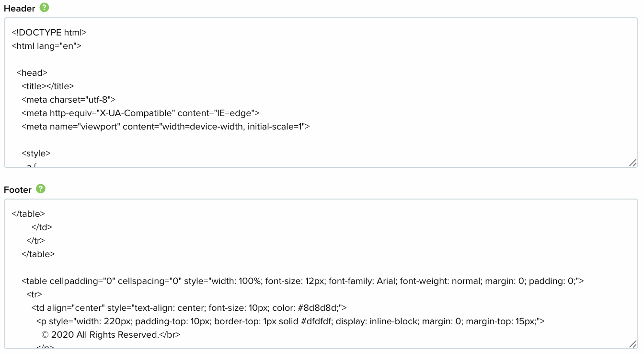This screenshot has height=354, width=644.
Task: Click the Header textarea resize handle
Action: (633, 163)
